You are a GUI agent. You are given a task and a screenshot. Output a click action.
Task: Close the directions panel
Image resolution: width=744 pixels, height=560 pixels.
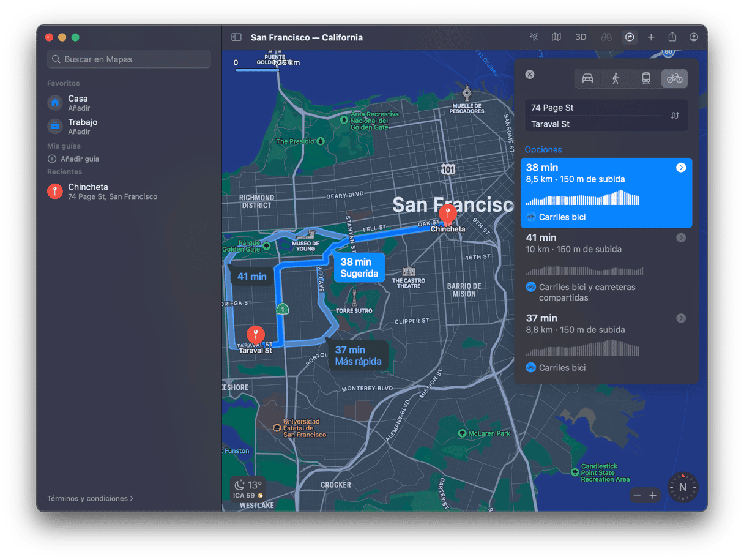pyautogui.click(x=530, y=74)
